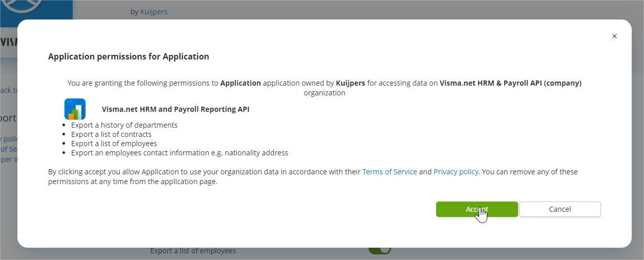Image resolution: width=644 pixels, height=260 pixels.
Task: Click the Cancel button
Action: [560, 209]
